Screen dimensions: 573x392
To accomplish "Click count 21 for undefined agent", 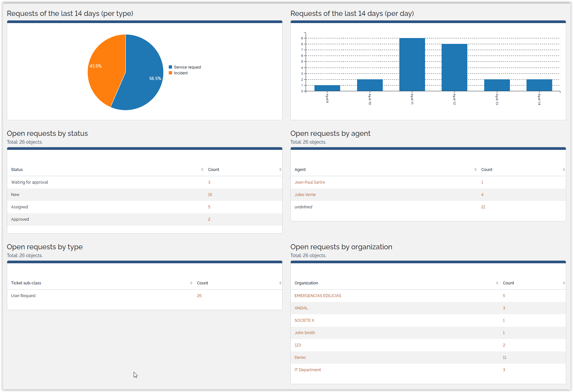I will click(x=483, y=207).
